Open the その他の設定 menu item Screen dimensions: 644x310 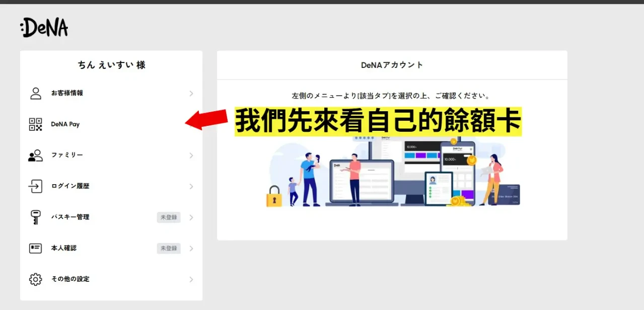click(111, 279)
